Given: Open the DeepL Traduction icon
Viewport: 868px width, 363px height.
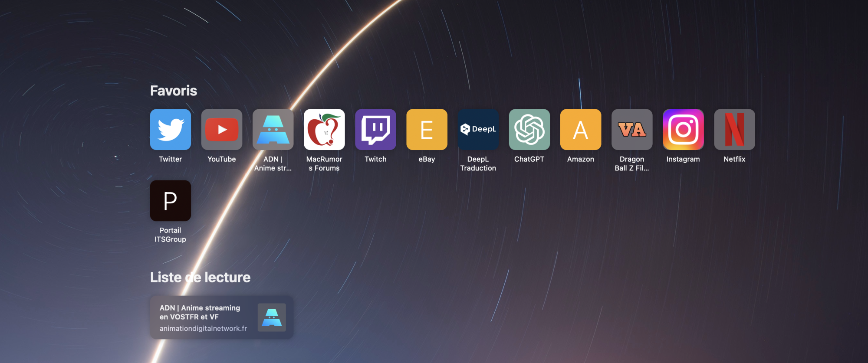Looking at the screenshot, I should 478,129.
